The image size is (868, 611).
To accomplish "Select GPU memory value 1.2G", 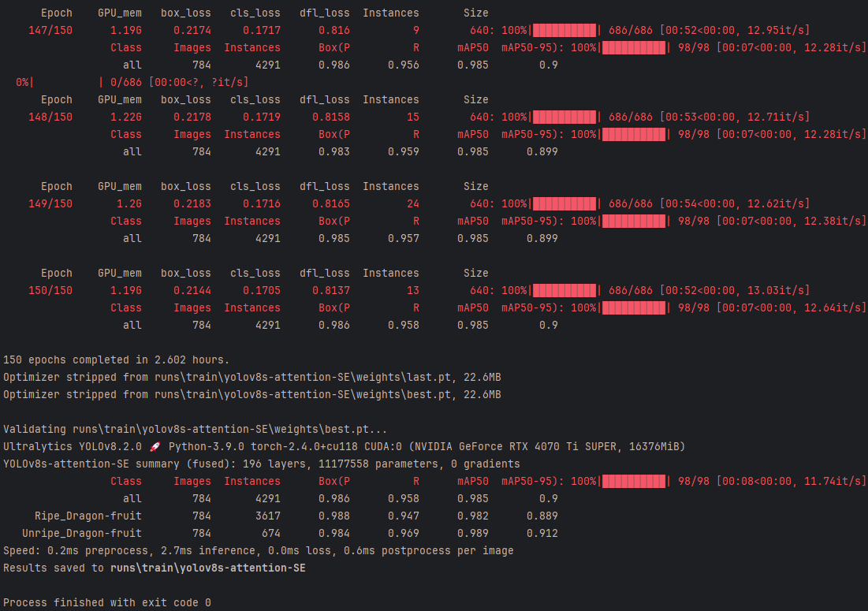I will (x=129, y=203).
